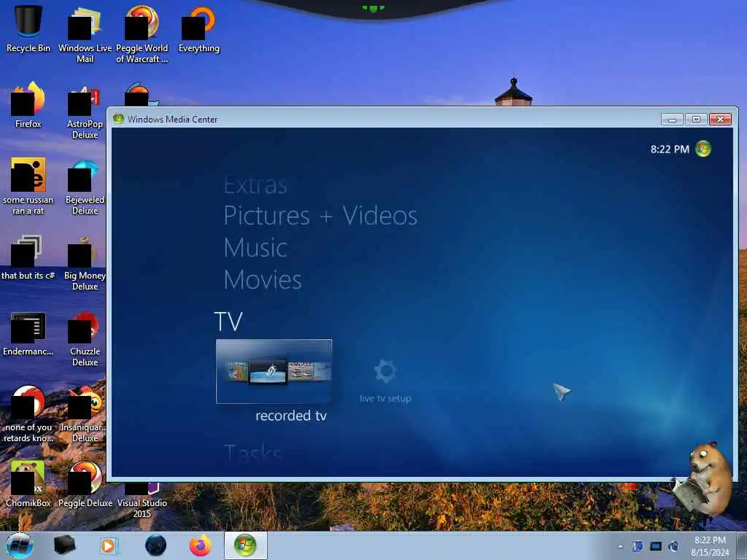747x560 pixels.
Task: Click the rightmost round tray icon
Action: (673, 546)
